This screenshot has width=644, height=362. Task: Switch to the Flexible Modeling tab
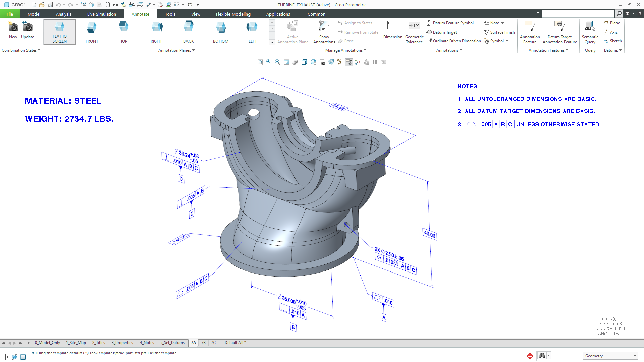tap(233, 14)
